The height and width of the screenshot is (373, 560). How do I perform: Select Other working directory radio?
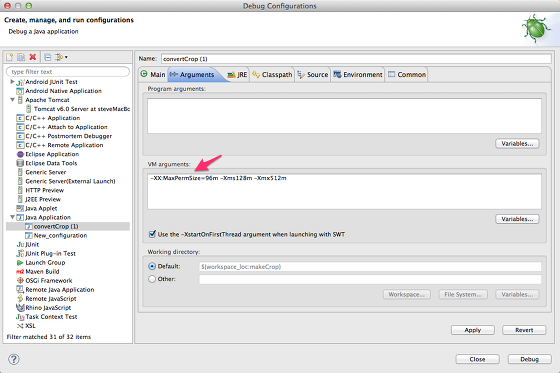(152, 279)
